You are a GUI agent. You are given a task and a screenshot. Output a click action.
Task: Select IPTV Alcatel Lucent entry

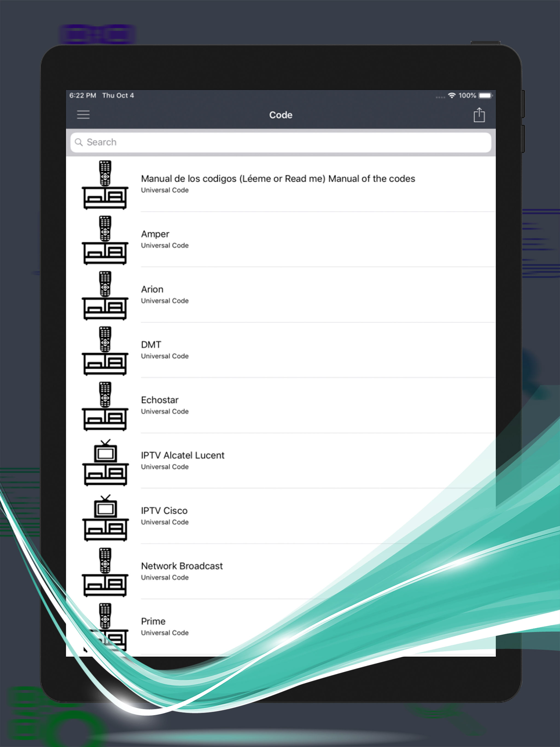click(182, 456)
